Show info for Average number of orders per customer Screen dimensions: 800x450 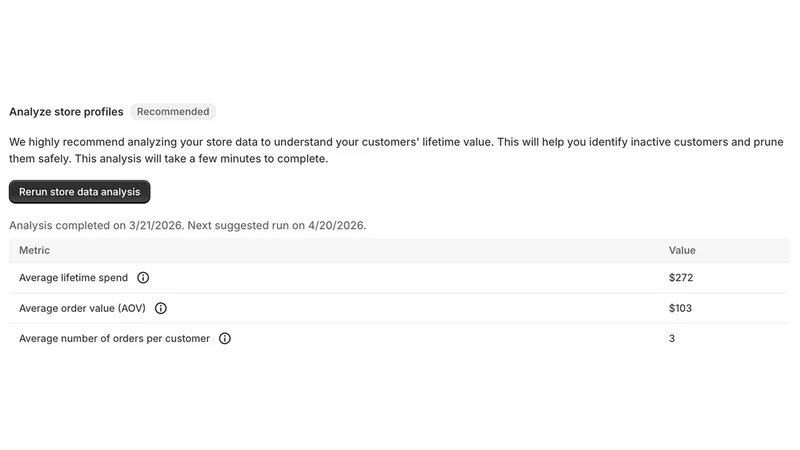click(x=224, y=338)
